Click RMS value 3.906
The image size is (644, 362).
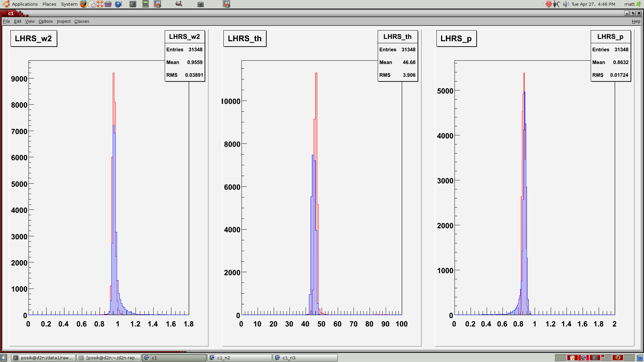tap(409, 75)
